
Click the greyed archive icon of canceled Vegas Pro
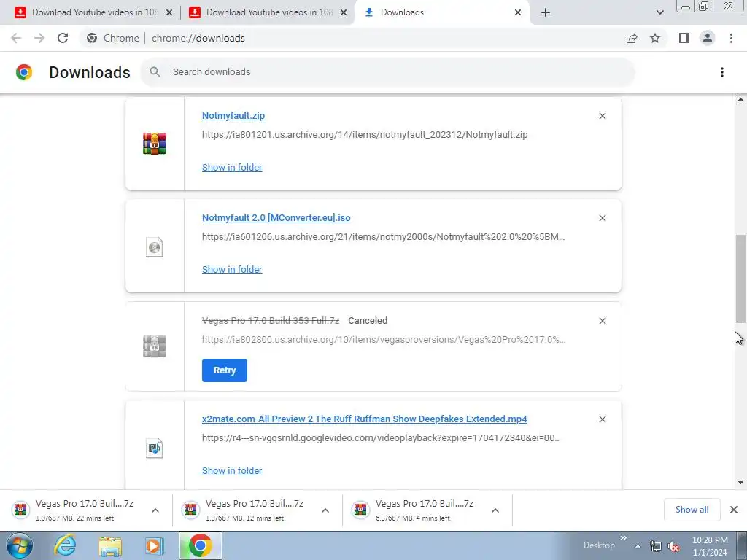[x=155, y=346]
